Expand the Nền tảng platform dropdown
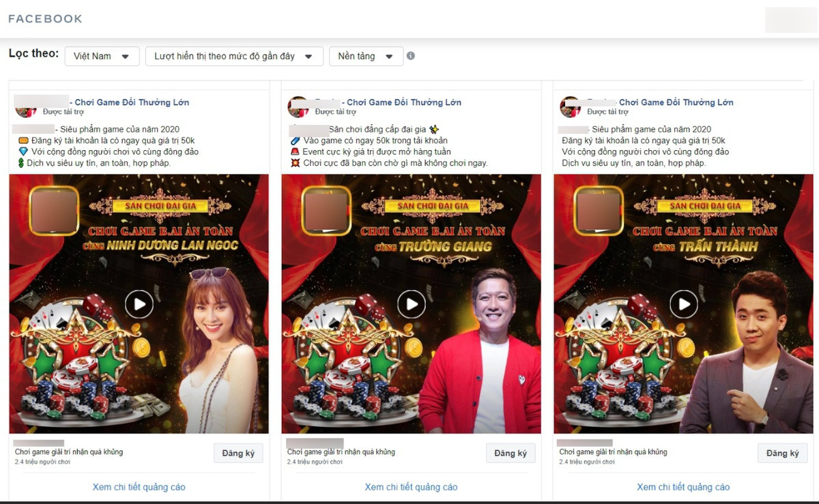Viewport: 819px width, 504px height. 366,57
